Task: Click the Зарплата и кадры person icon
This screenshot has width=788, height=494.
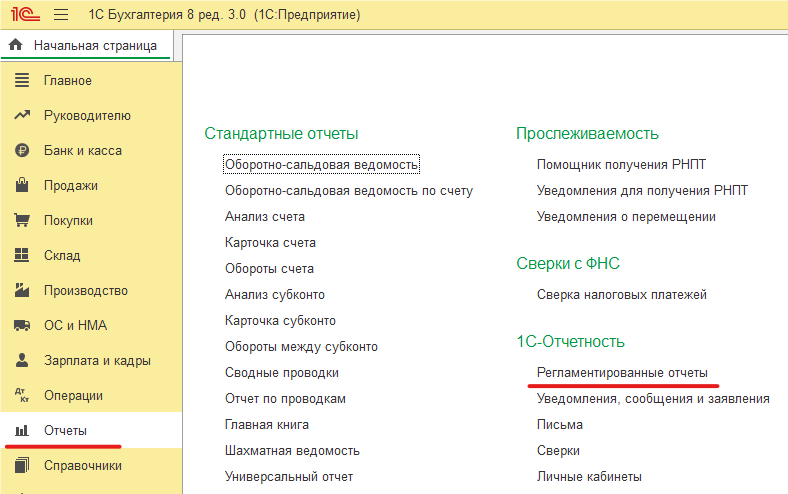Action: pos(22,360)
